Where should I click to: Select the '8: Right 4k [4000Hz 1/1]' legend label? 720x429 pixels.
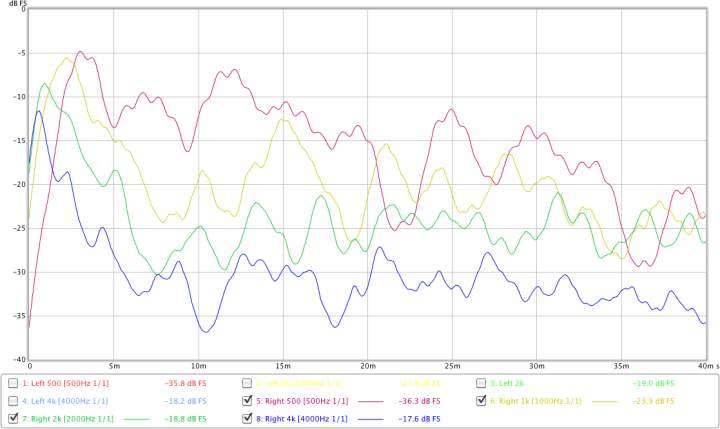(302, 419)
